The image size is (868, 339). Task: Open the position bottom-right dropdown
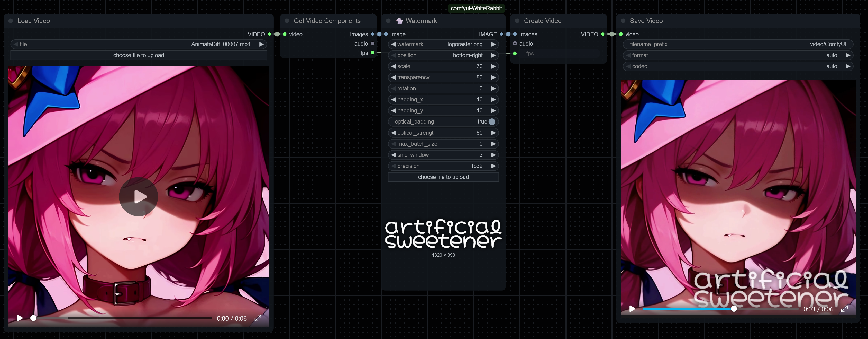(443, 55)
